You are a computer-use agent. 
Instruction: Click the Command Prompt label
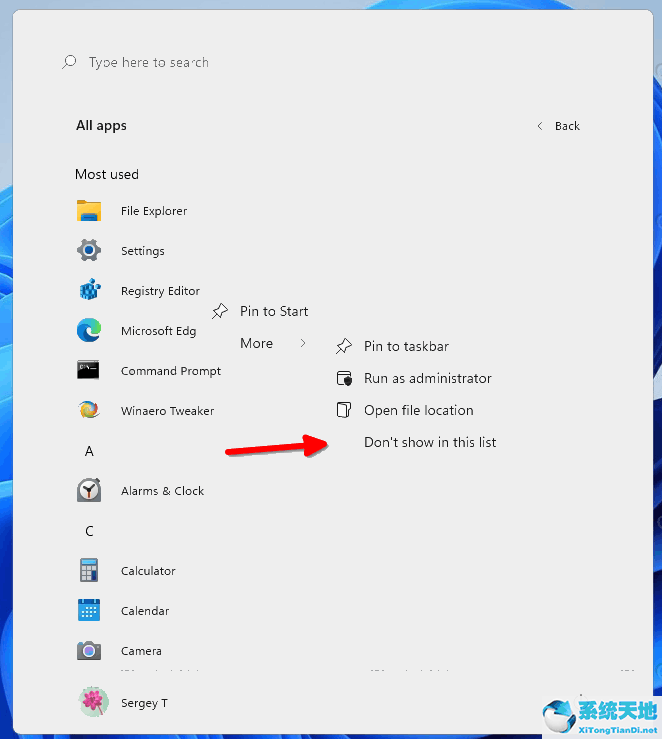pyautogui.click(x=171, y=371)
